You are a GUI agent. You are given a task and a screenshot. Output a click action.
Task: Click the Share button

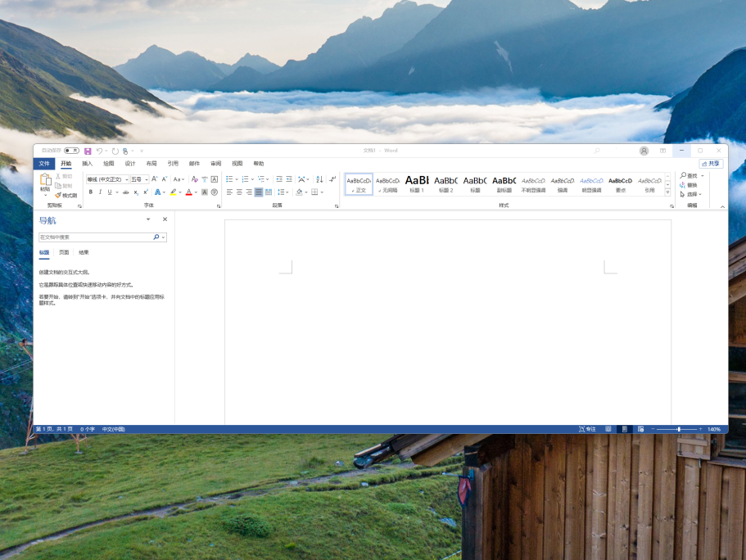click(x=711, y=164)
